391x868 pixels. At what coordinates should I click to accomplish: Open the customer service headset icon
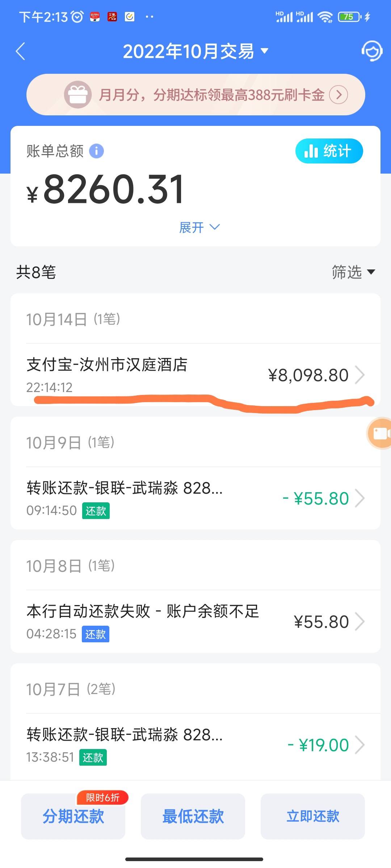[x=372, y=51]
